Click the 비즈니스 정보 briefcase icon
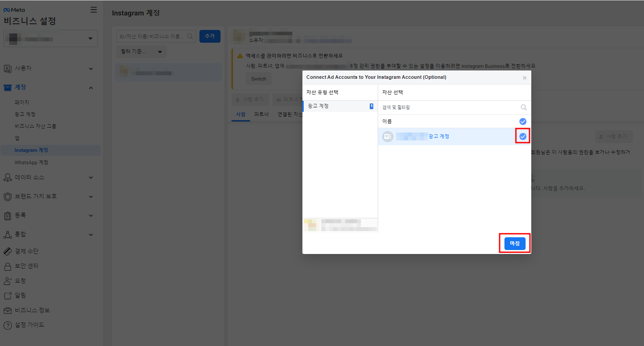 (7, 310)
